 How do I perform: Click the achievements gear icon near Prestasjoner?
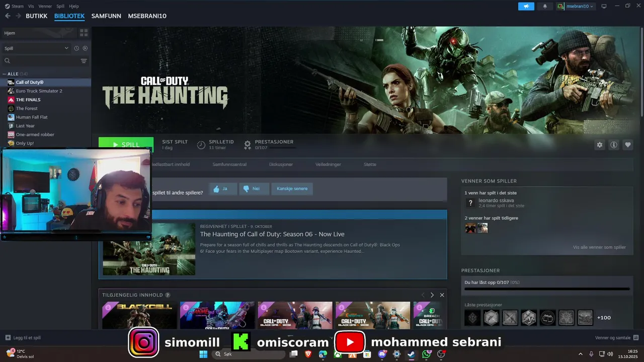(x=248, y=145)
